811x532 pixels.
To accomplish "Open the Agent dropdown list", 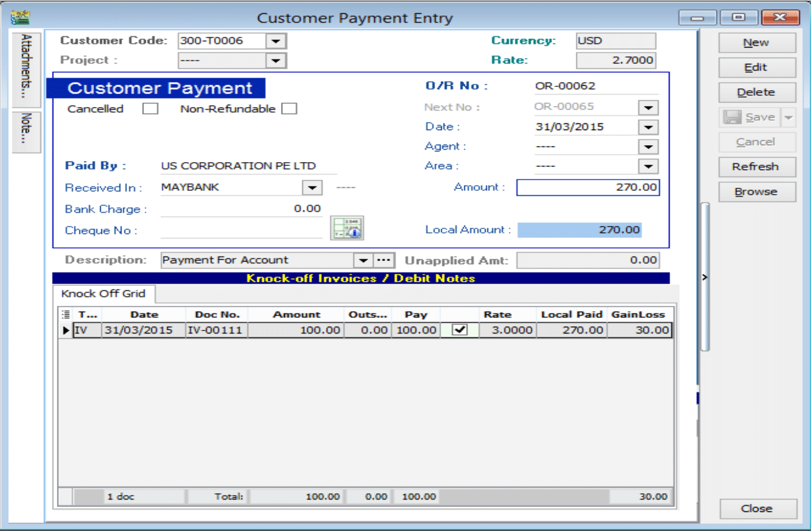I will (x=648, y=147).
